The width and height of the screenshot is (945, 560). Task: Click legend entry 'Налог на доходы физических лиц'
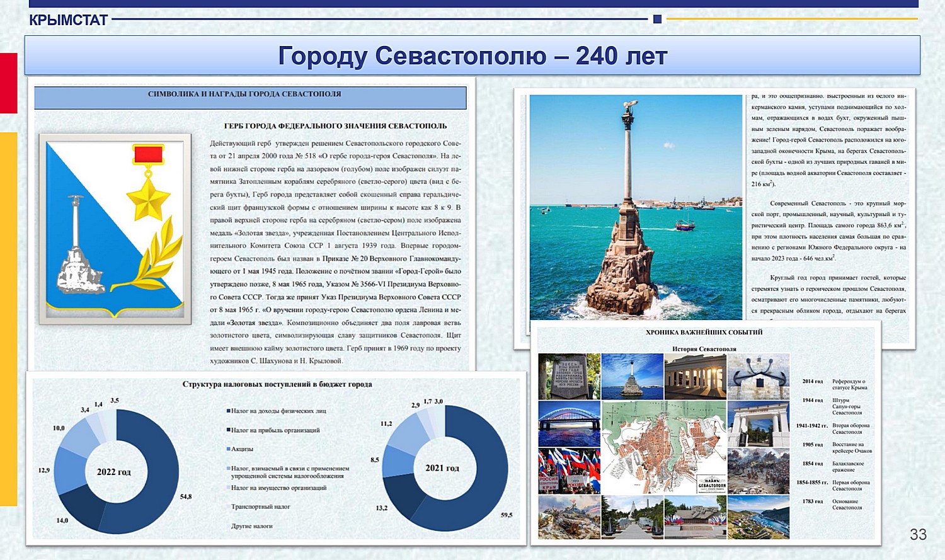pyautogui.click(x=279, y=411)
